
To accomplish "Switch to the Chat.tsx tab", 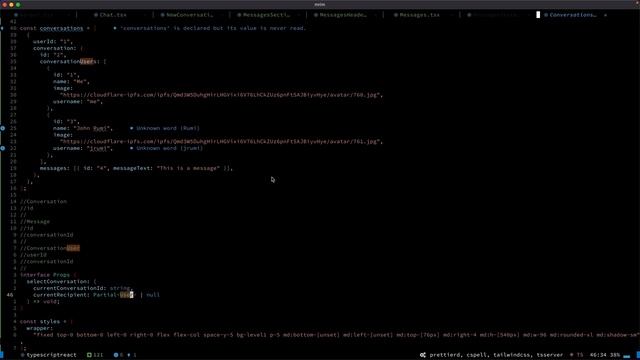I will 113,15.
